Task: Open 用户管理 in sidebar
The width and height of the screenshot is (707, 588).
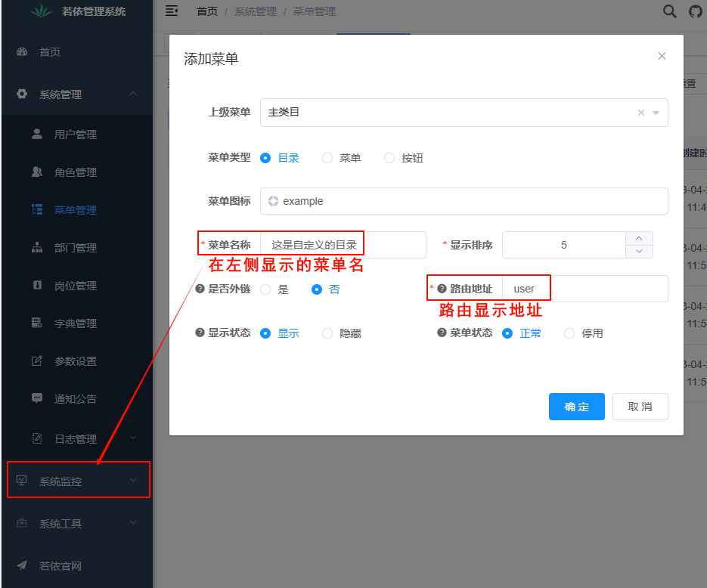Action: click(77, 135)
